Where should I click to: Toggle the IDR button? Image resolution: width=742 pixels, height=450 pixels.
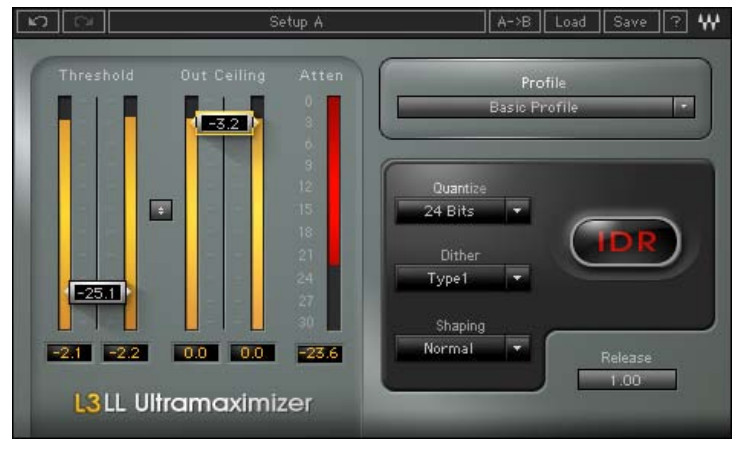(x=626, y=242)
